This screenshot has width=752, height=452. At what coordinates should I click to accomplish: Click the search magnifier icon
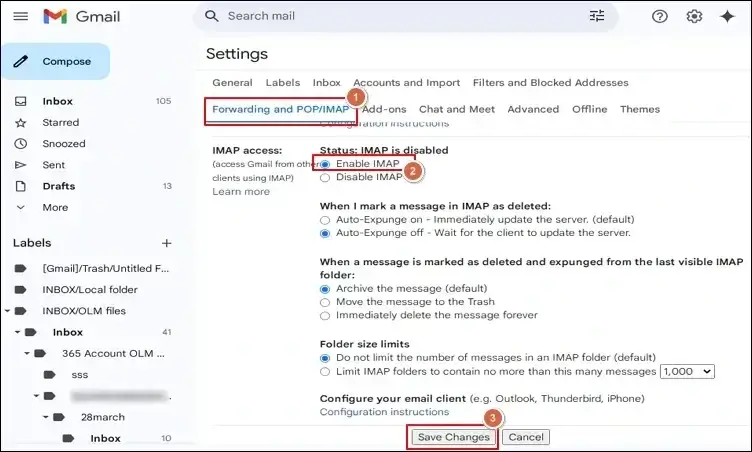coord(212,16)
